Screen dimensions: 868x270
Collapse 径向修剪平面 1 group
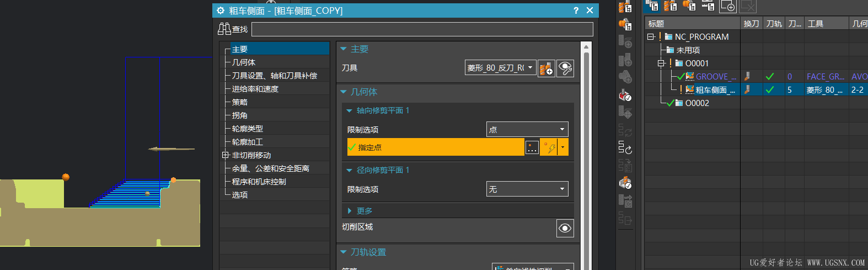click(x=349, y=170)
